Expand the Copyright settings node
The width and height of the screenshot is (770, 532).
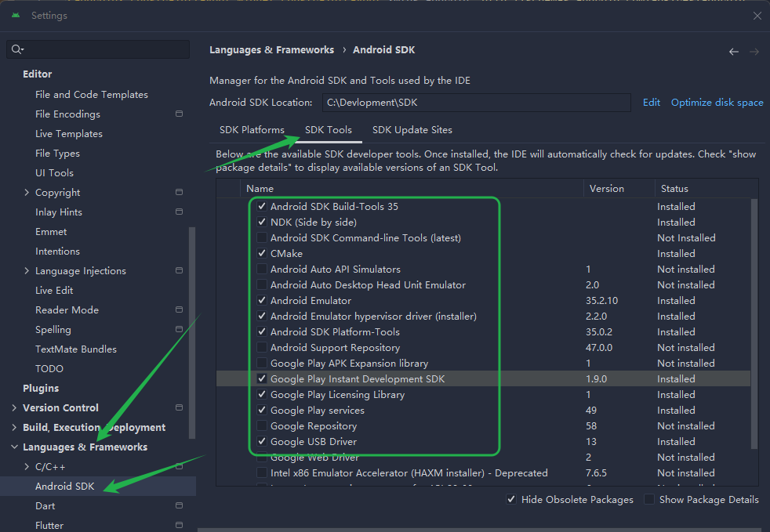click(27, 193)
